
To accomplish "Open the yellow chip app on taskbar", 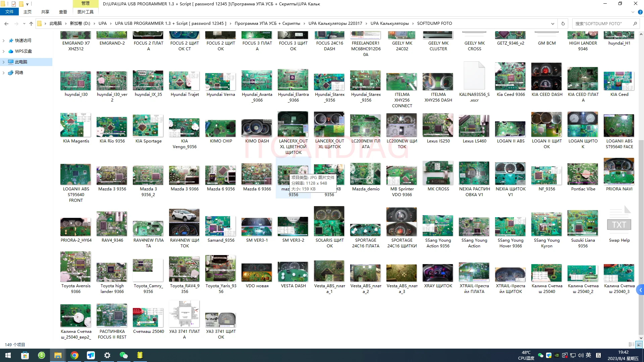I will [x=140, y=355].
